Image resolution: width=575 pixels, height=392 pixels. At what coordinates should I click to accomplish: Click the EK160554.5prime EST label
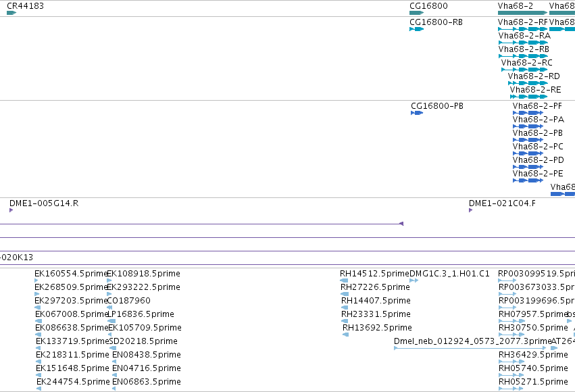coord(71,274)
